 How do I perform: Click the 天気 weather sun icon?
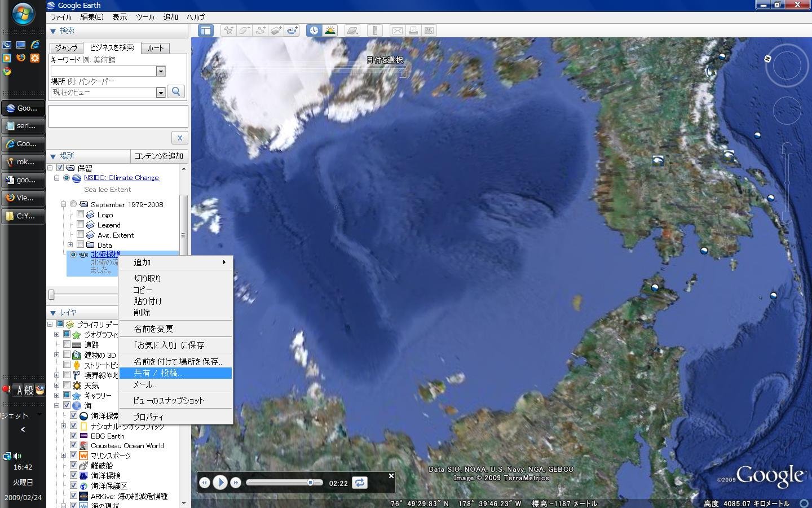pyautogui.click(x=77, y=386)
